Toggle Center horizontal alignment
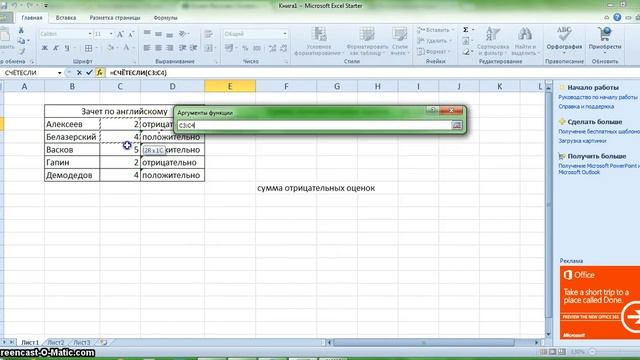Screen dimensions: 640x360 tap(158, 48)
